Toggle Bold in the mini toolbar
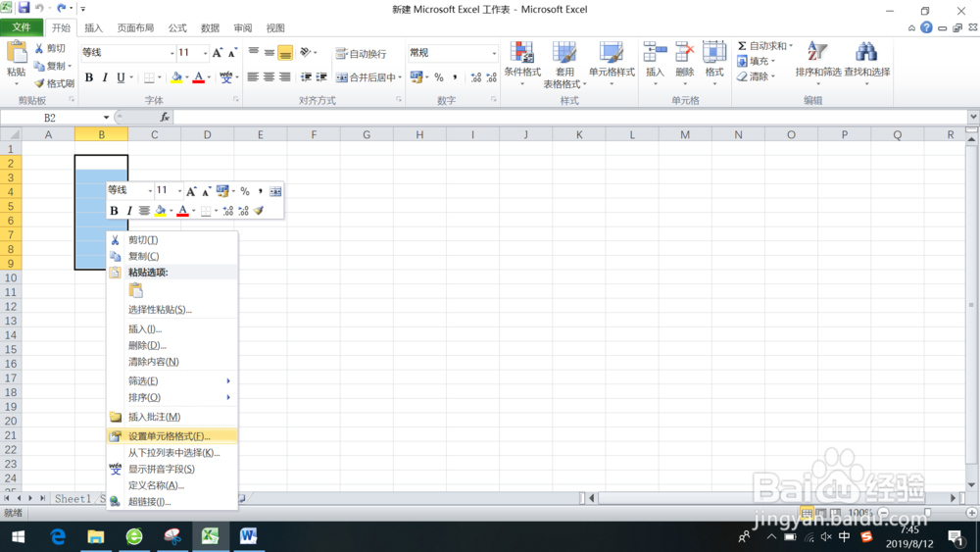The width and height of the screenshot is (980, 552). [114, 211]
